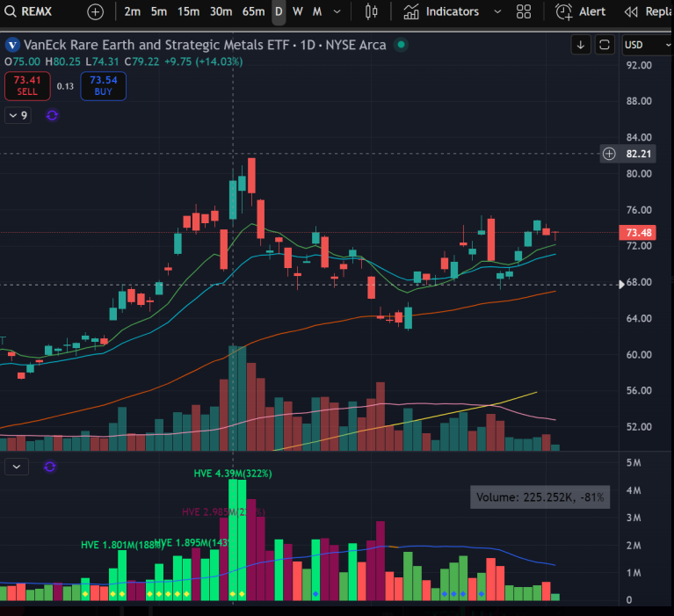Click the 73.54 BUY button
This screenshot has width=674, height=616.
tap(103, 85)
